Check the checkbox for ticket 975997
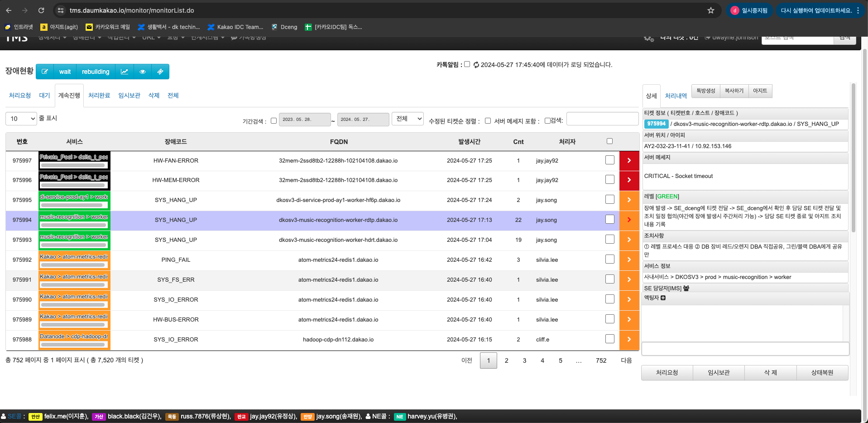This screenshot has width=868, height=423. point(610,160)
